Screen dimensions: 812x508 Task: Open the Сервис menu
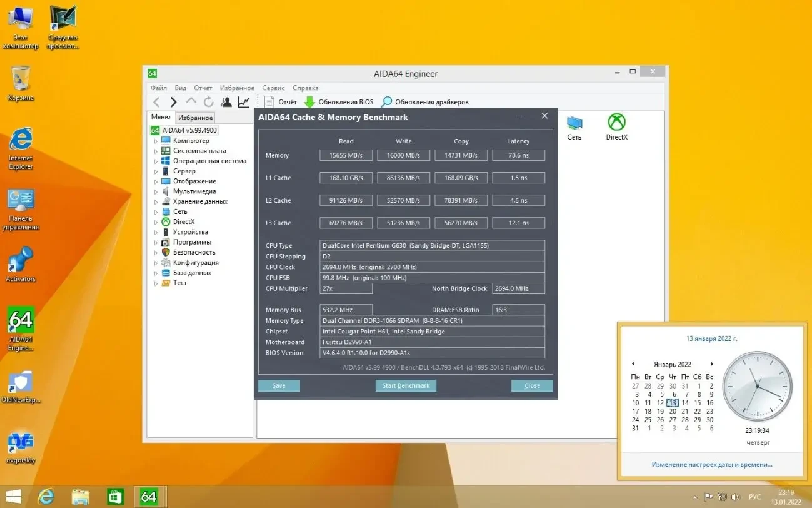tap(273, 88)
